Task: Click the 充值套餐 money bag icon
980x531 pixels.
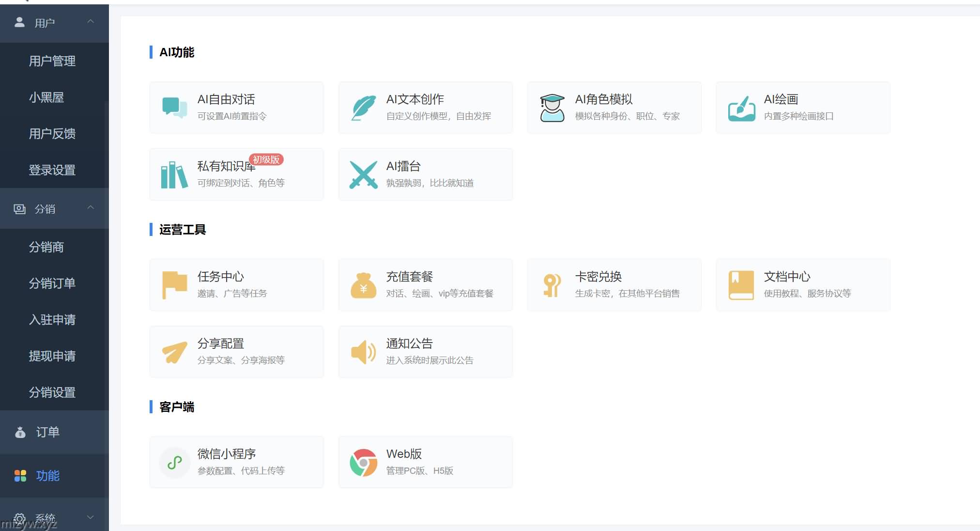Action: (363, 285)
